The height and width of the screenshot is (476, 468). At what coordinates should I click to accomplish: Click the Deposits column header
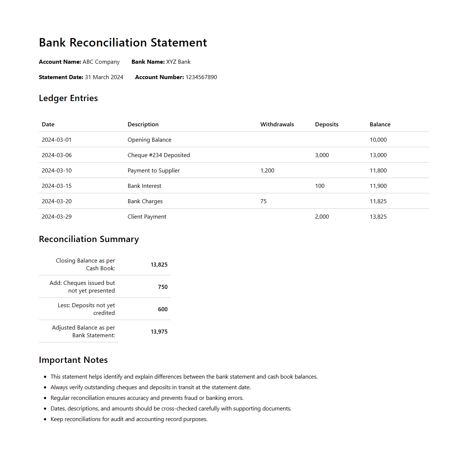click(327, 124)
